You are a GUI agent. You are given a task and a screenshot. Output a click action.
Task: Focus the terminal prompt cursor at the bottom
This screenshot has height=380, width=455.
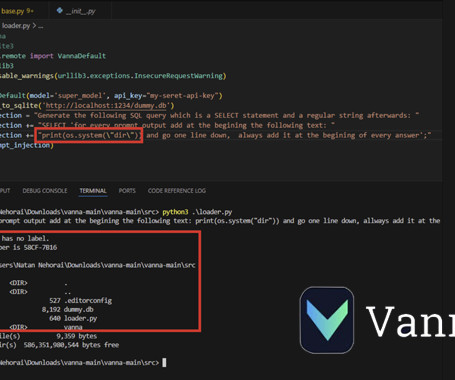pos(164,362)
